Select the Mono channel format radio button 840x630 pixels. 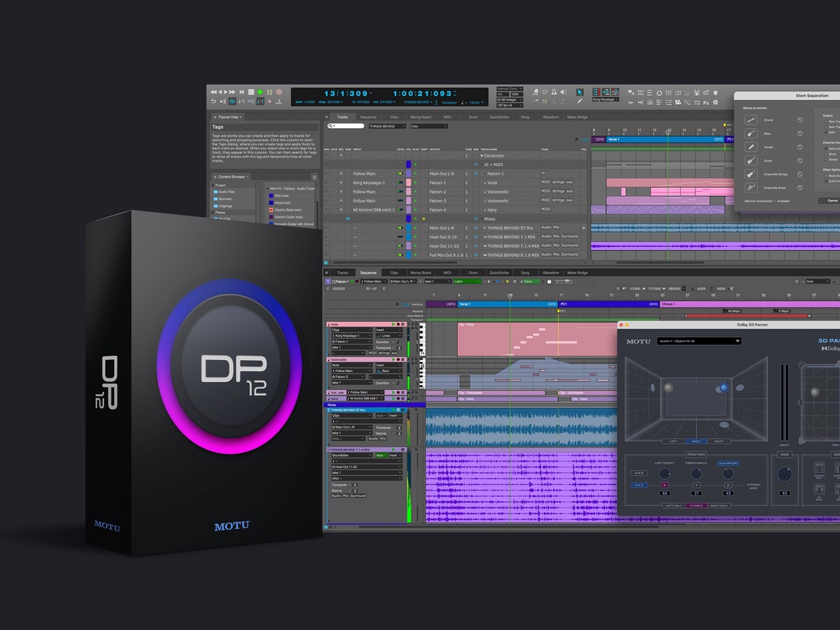[x=825, y=155]
